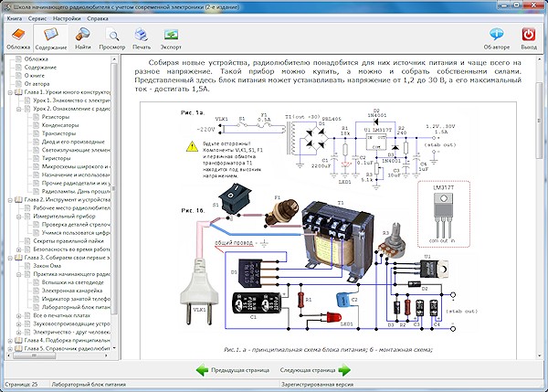
Task: Open the Конденсаторы page
Action: coord(60,125)
